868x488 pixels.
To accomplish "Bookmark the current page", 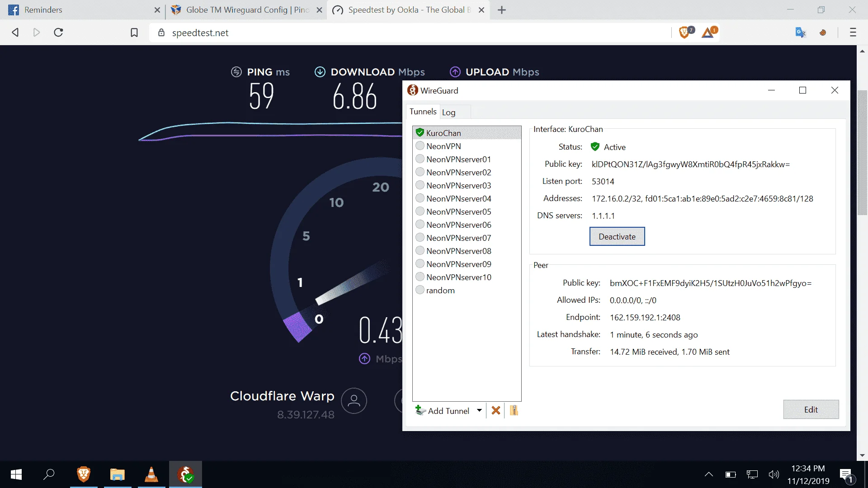I will point(134,33).
